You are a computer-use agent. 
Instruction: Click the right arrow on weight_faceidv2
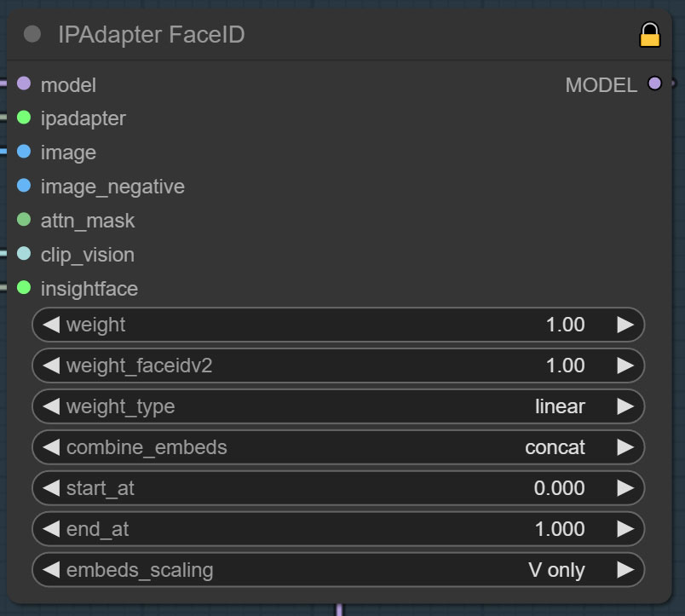click(626, 366)
